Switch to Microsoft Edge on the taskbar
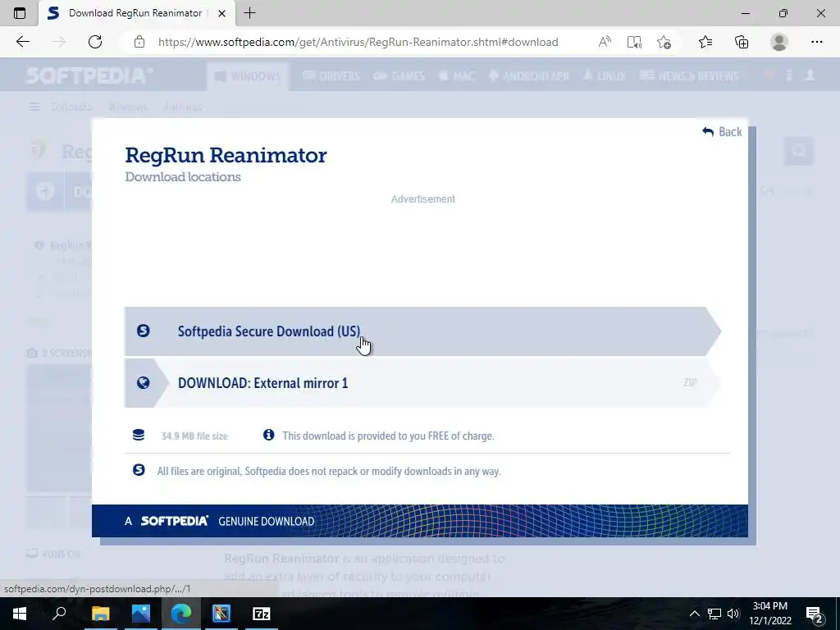This screenshot has width=840, height=630. coord(181,614)
